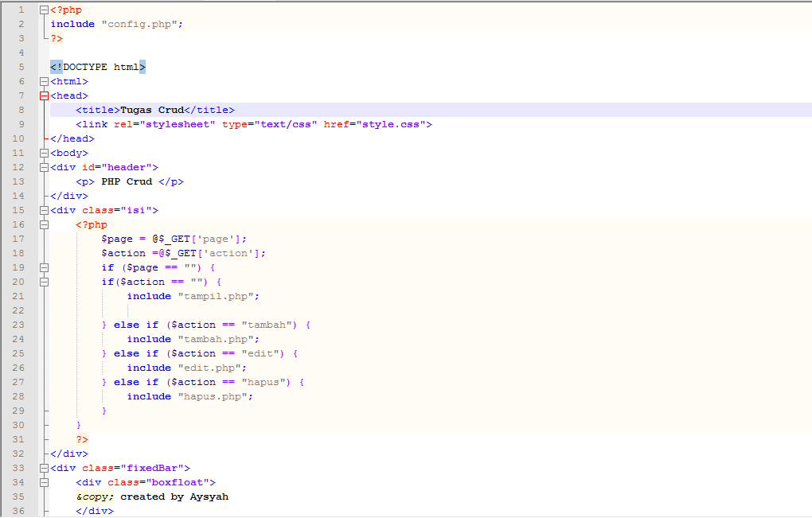Image resolution: width=812 pixels, height=518 pixels.
Task: Collapse the html tag fold marker
Action: (x=44, y=81)
